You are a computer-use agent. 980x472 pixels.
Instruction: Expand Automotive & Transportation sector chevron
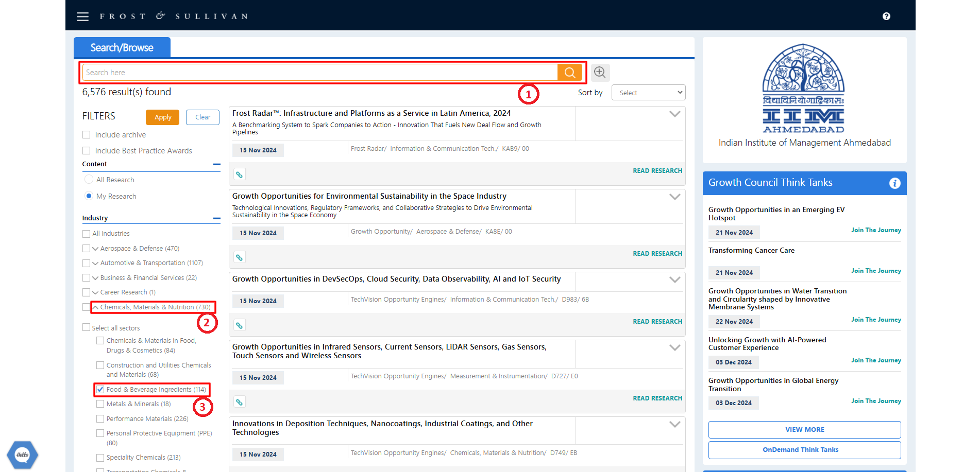[x=95, y=263]
